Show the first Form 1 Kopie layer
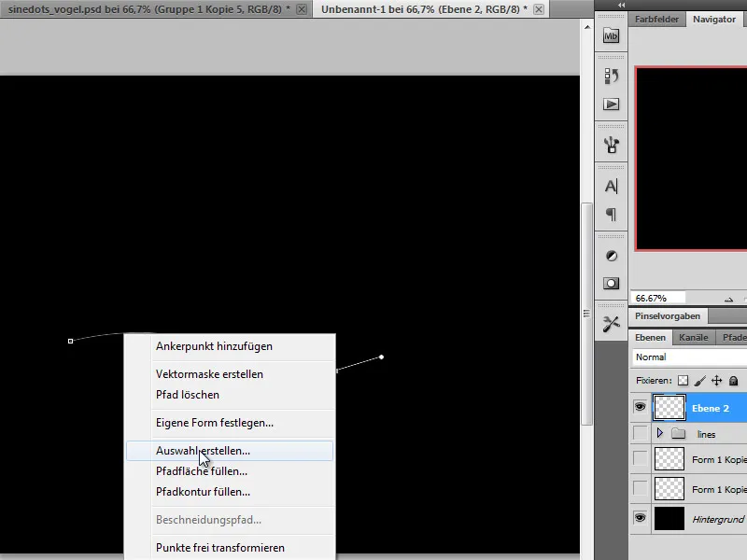747x560 pixels. tap(641, 459)
